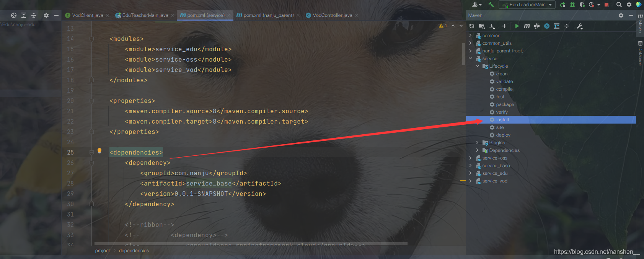Open Project panel gear options
644x259 pixels.
46,15
